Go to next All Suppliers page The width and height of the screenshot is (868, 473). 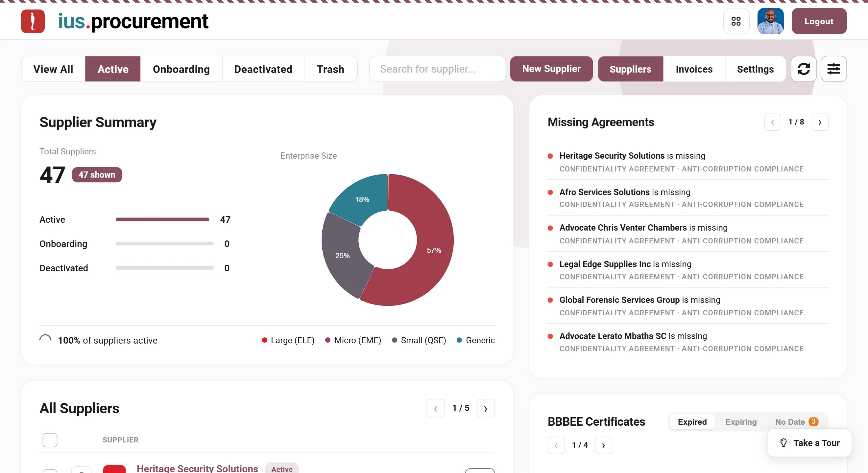pos(485,408)
